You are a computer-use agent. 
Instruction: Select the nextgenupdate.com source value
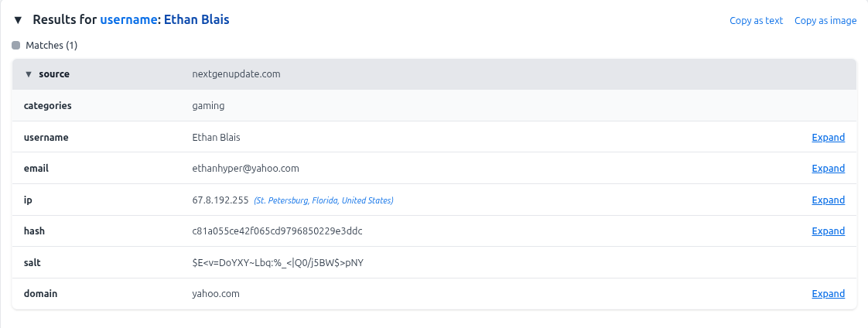point(236,74)
